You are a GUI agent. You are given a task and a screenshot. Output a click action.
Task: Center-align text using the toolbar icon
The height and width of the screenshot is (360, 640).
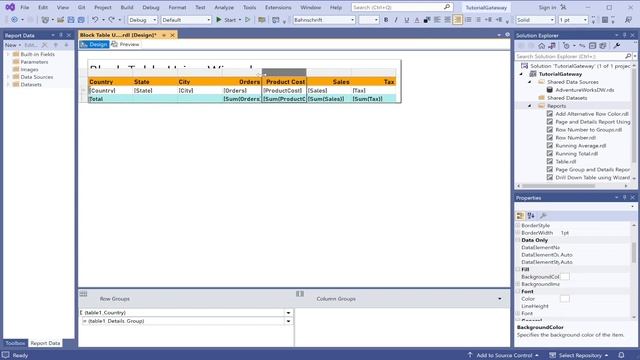pyautogui.click(x=447, y=20)
